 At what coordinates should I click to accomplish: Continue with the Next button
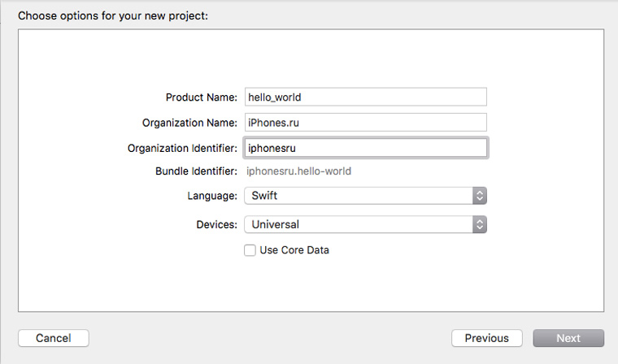(568, 338)
